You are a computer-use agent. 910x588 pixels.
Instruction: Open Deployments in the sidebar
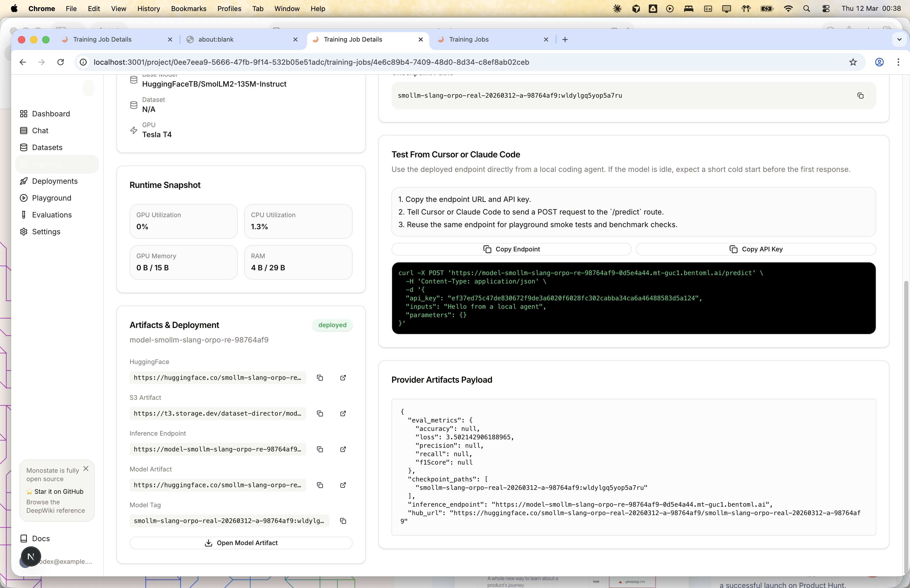click(x=55, y=181)
